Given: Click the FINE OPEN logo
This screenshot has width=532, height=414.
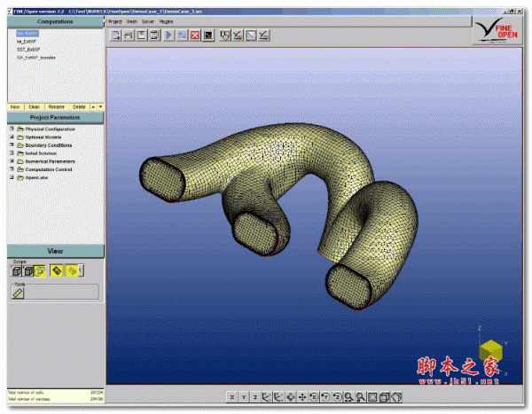Looking at the screenshot, I should pyautogui.click(x=496, y=30).
